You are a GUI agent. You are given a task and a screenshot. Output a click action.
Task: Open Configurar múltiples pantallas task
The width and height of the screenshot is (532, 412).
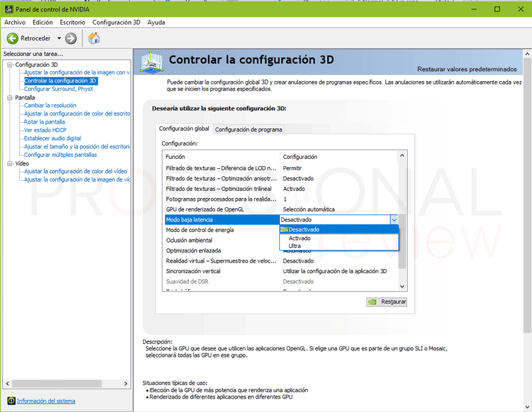coord(61,155)
